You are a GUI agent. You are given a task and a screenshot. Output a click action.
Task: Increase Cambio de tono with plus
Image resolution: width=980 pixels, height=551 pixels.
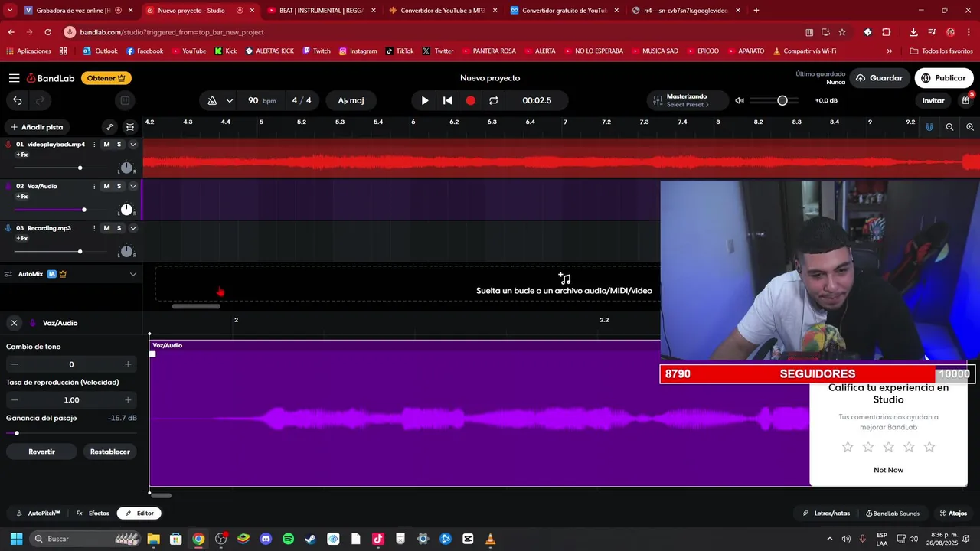[128, 364]
